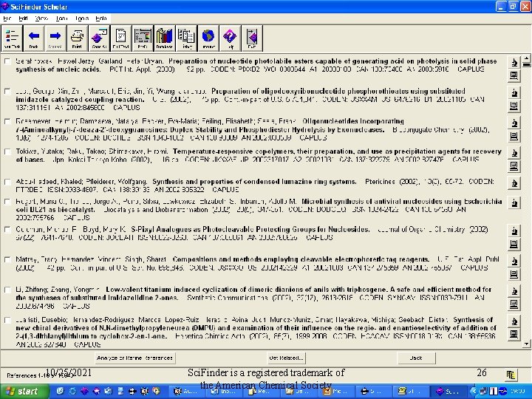Open computer icon for Temperature-responsive copolymers reference

click(x=514, y=166)
